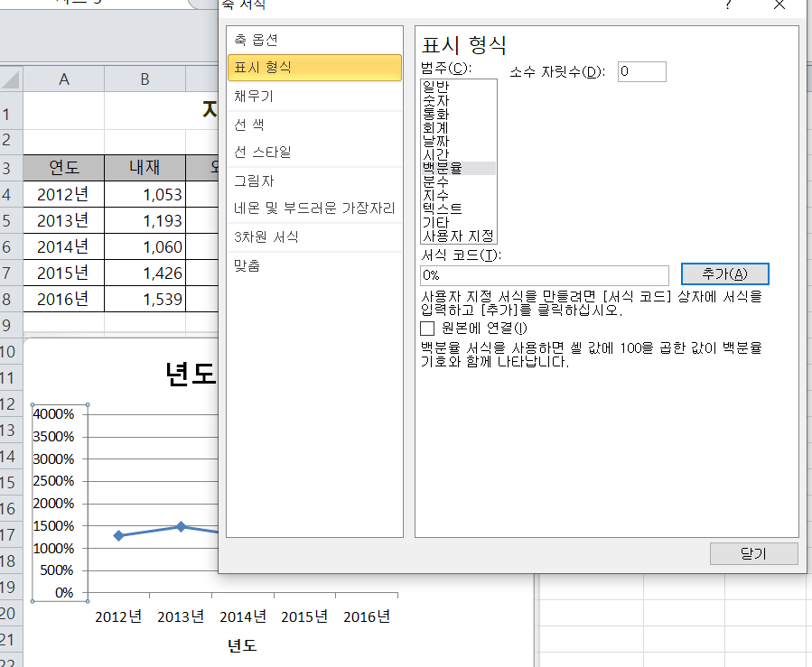This screenshot has width=812, height=667.
Task: Click the 닫기 button
Action: pos(753,553)
